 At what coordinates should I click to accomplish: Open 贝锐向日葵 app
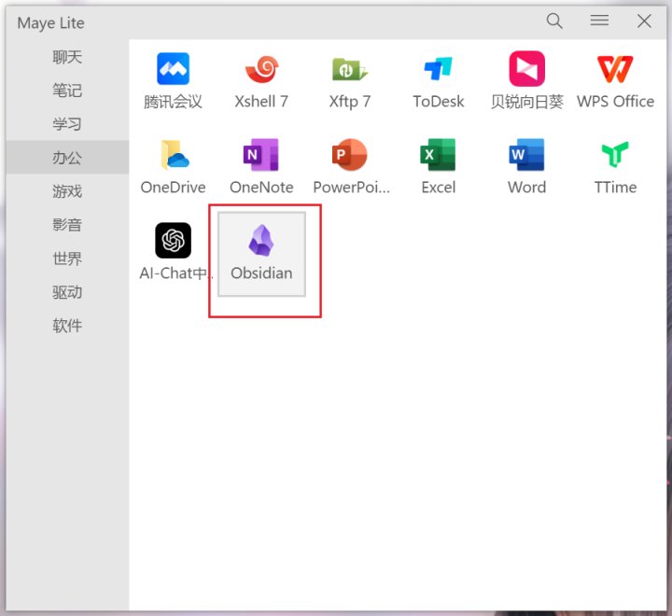tap(526, 81)
